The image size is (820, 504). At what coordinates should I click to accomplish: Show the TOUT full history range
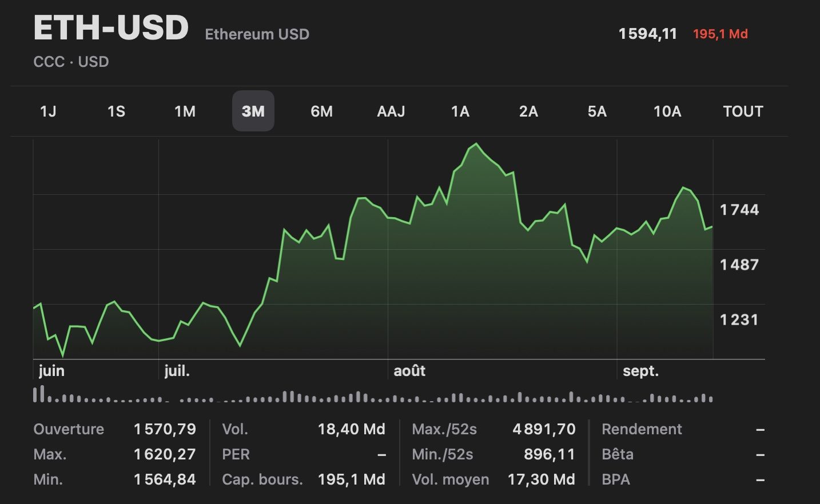[x=743, y=111]
